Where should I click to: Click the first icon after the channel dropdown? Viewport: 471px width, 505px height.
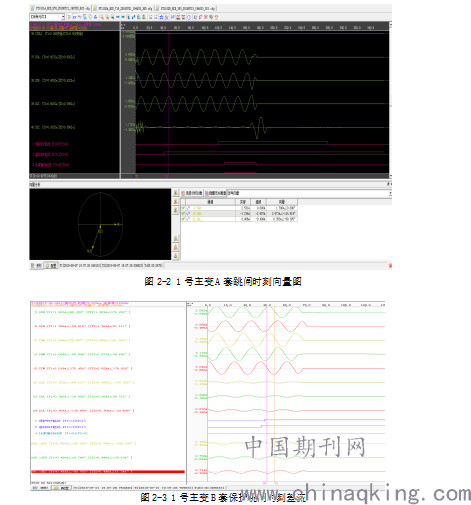69,17
